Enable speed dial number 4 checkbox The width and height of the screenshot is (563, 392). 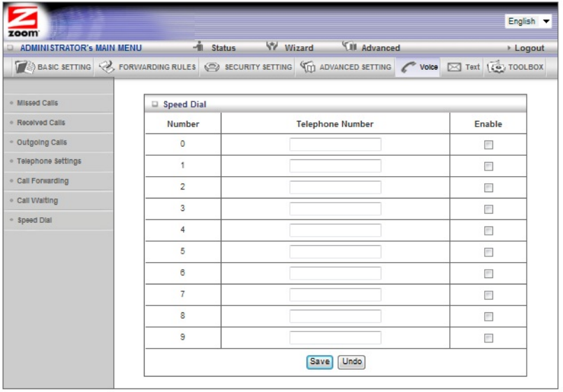[x=488, y=231]
